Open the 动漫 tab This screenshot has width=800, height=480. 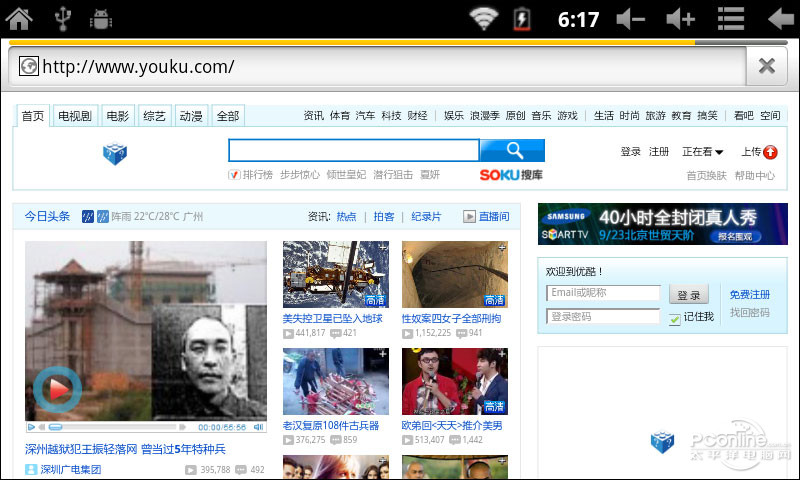click(191, 116)
